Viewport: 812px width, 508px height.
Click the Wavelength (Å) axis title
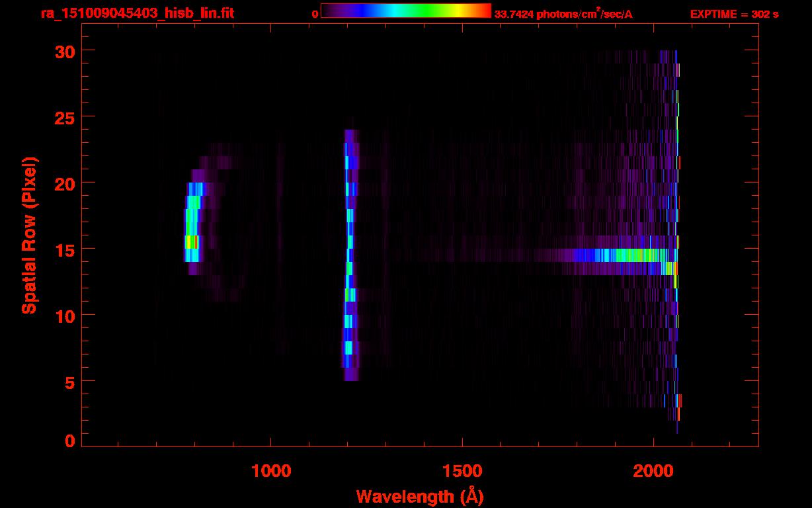coord(420,496)
